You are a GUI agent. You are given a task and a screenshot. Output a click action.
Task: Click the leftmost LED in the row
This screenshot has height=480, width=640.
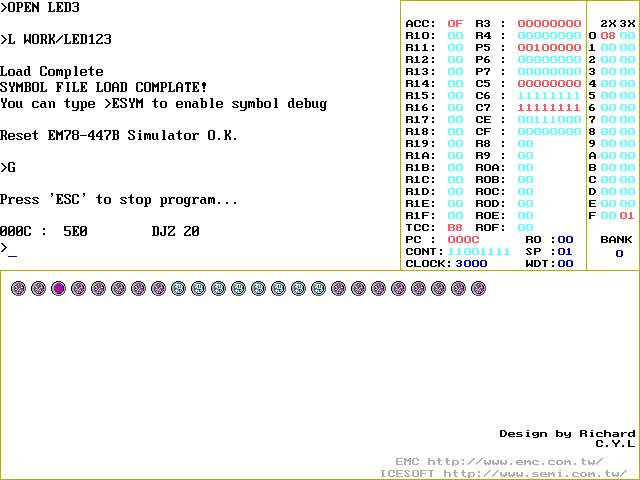[18, 288]
